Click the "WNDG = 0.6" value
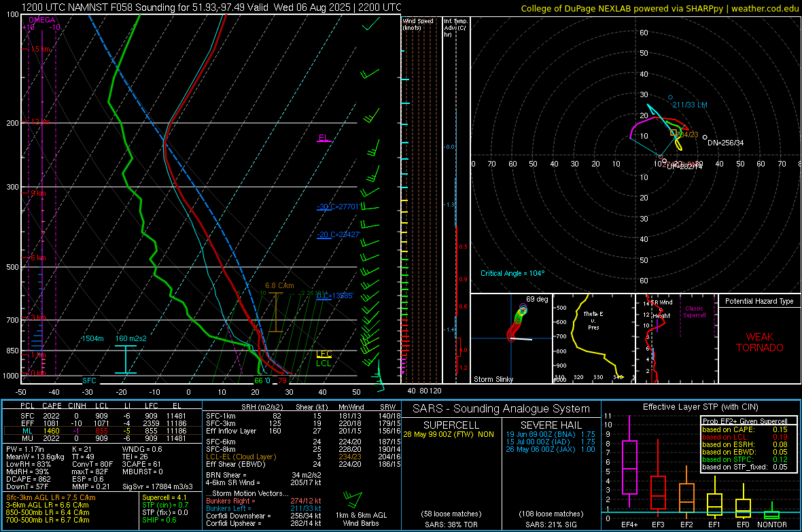The image size is (802, 532). [142, 449]
